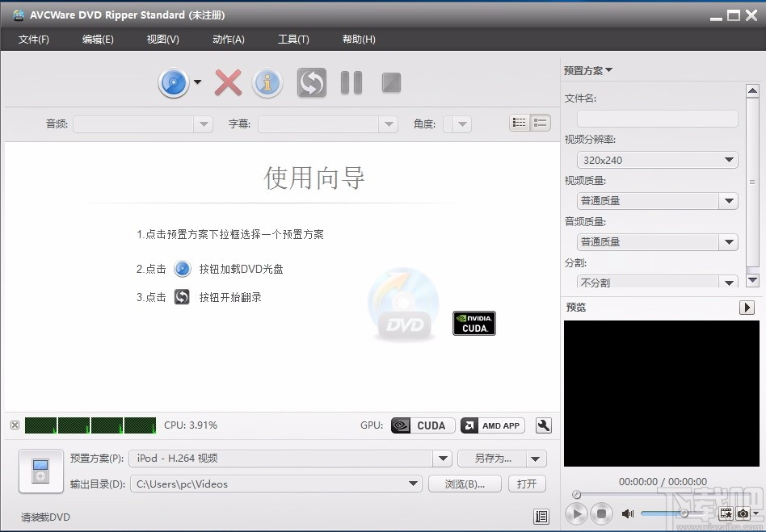Viewport: 766px width, 532px height.
Task: Open settings with the wrench icon
Action: (x=543, y=425)
